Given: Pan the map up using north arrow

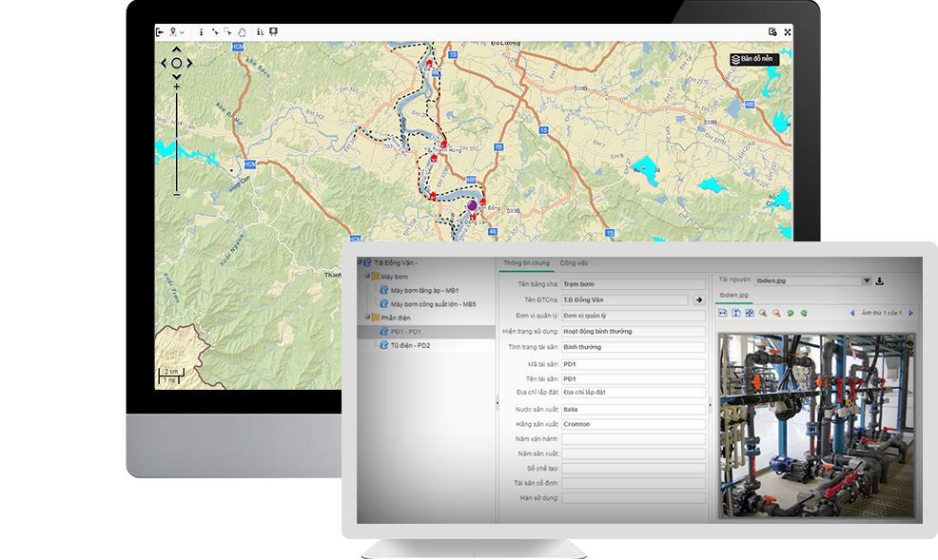Looking at the screenshot, I should (x=176, y=51).
